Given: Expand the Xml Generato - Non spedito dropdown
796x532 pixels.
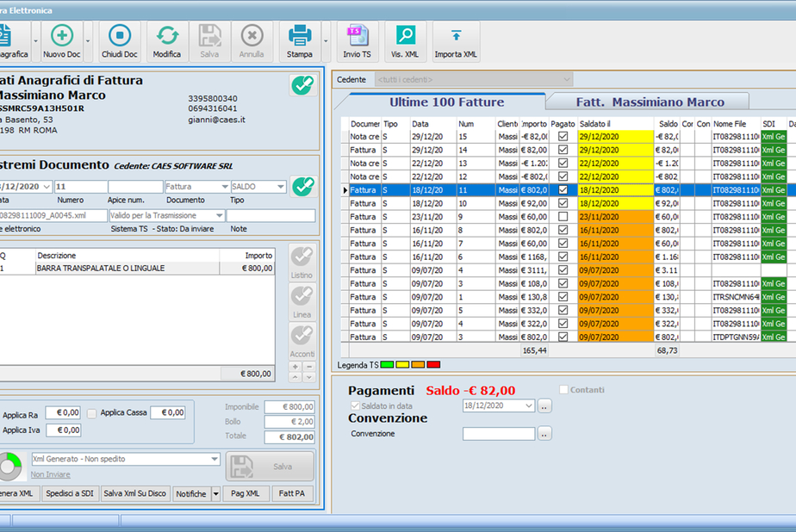Looking at the screenshot, I should (x=215, y=460).
